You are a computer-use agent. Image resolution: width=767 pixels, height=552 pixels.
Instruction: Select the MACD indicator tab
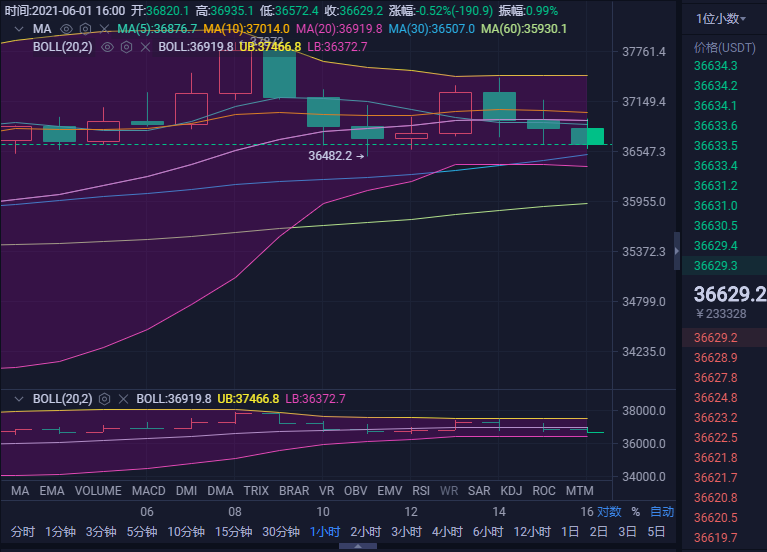tap(149, 491)
